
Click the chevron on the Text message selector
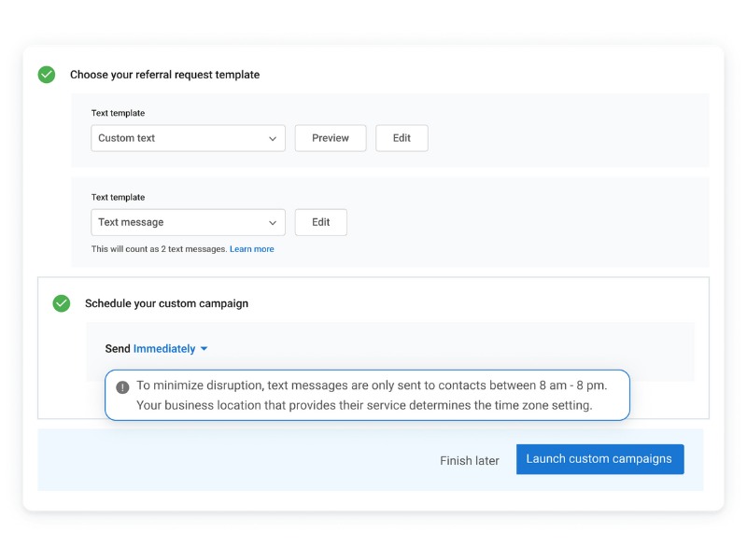point(274,222)
